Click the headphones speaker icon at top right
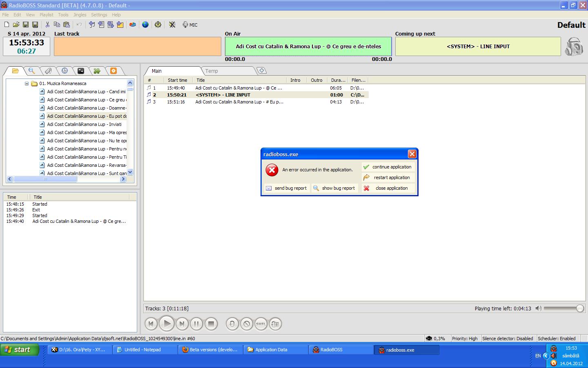This screenshot has height=368, width=588. click(574, 47)
